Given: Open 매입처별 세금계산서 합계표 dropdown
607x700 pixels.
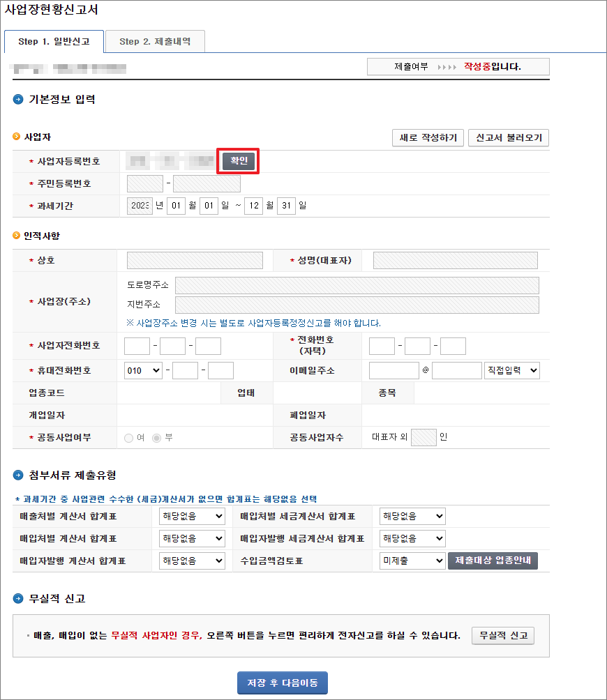Looking at the screenshot, I should 412,517.
